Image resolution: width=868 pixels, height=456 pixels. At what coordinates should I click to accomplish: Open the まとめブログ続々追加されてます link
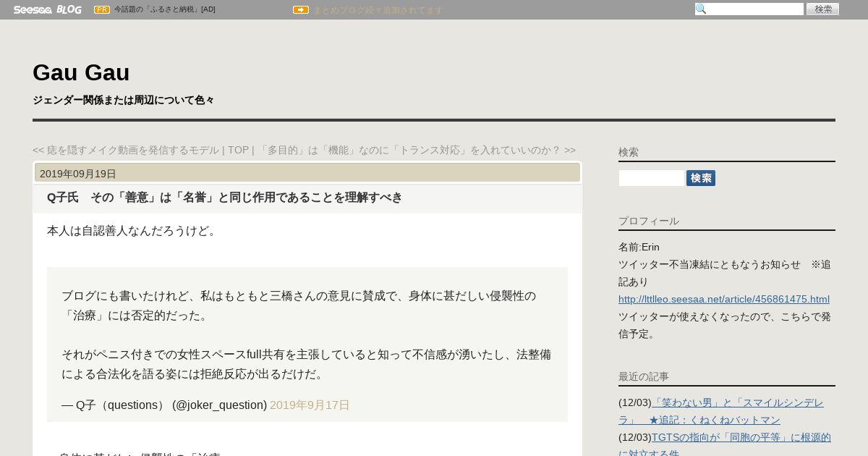pos(378,10)
